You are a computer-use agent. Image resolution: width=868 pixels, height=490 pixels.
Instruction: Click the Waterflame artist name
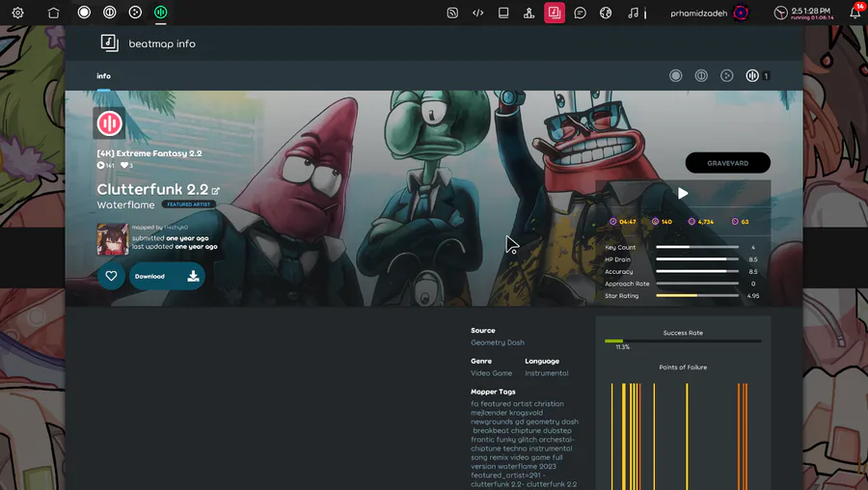[x=125, y=204]
